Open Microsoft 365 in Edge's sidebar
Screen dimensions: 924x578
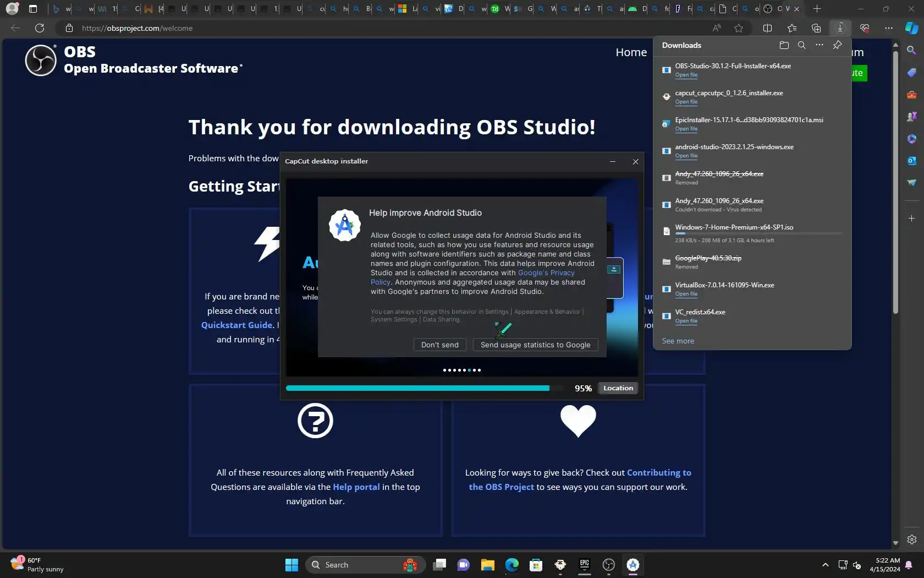coord(912,139)
